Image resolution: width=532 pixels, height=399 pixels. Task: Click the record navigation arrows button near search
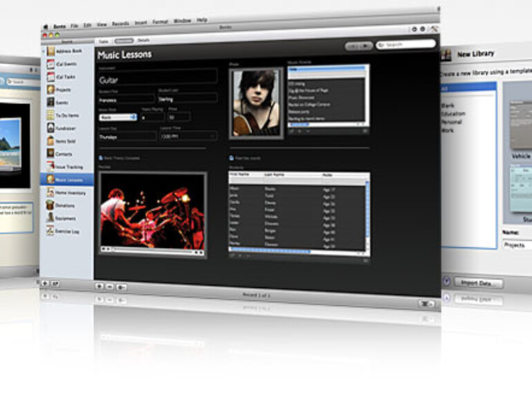click(x=359, y=46)
